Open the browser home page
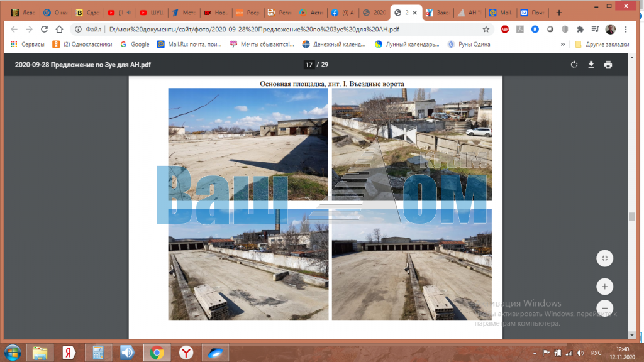Image resolution: width=644 pixels, height=362 pixels. pos(60,29)
